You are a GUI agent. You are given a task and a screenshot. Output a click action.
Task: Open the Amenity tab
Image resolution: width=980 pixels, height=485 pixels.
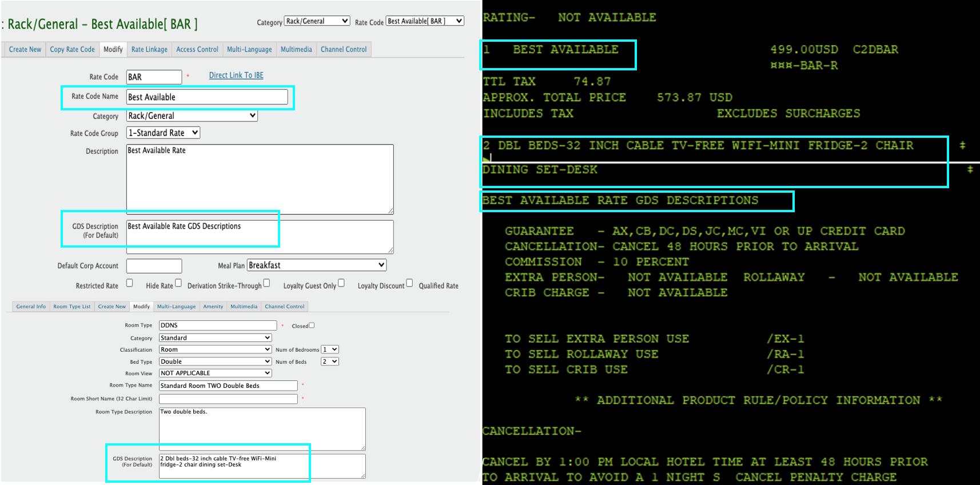[x=213, y=307]
